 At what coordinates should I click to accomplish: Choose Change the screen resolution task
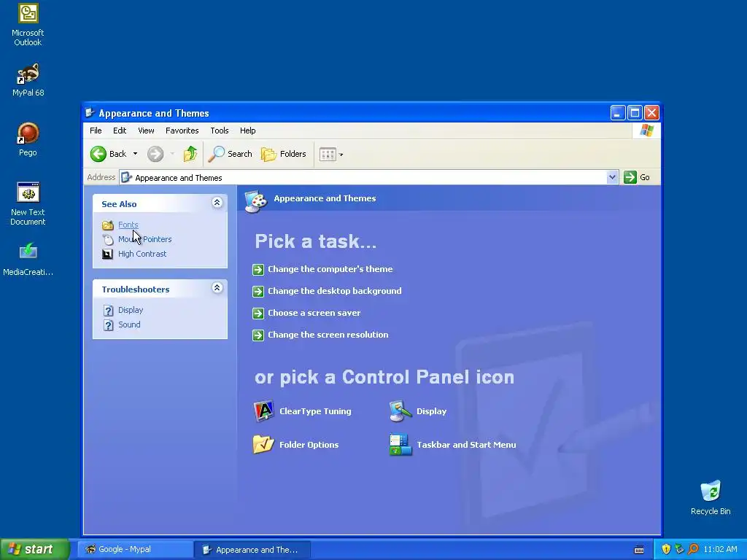click(x=328, y=335)
